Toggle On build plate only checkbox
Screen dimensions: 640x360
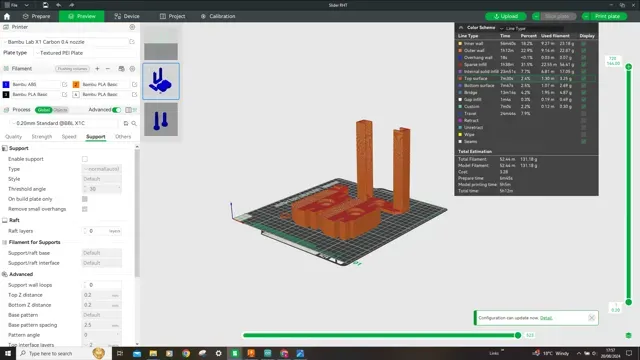click(84, 199)
